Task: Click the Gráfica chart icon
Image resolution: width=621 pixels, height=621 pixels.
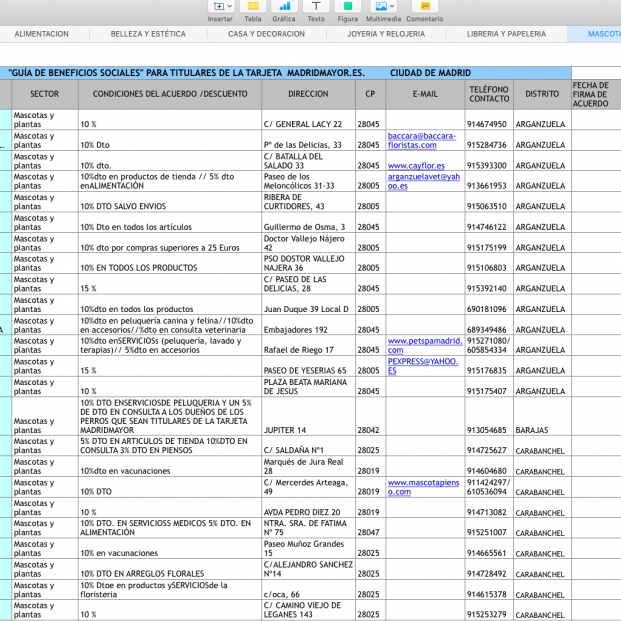Action: tap(284, 7)
